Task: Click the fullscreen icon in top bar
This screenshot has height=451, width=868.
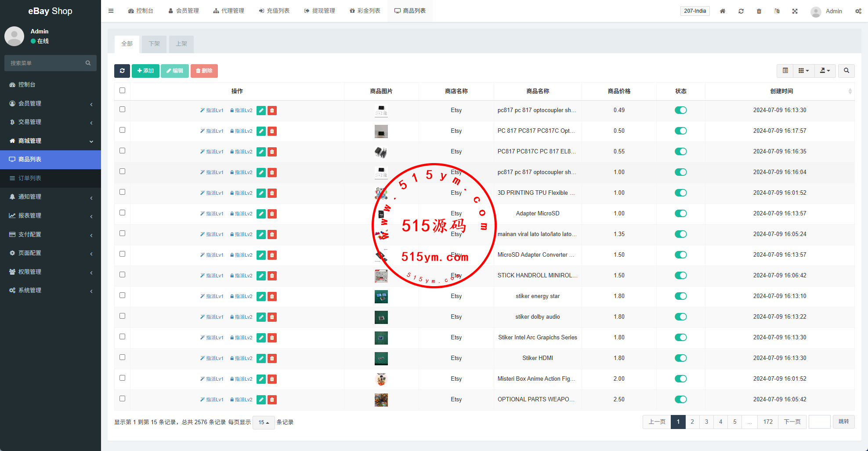Action: click(795, 11)
